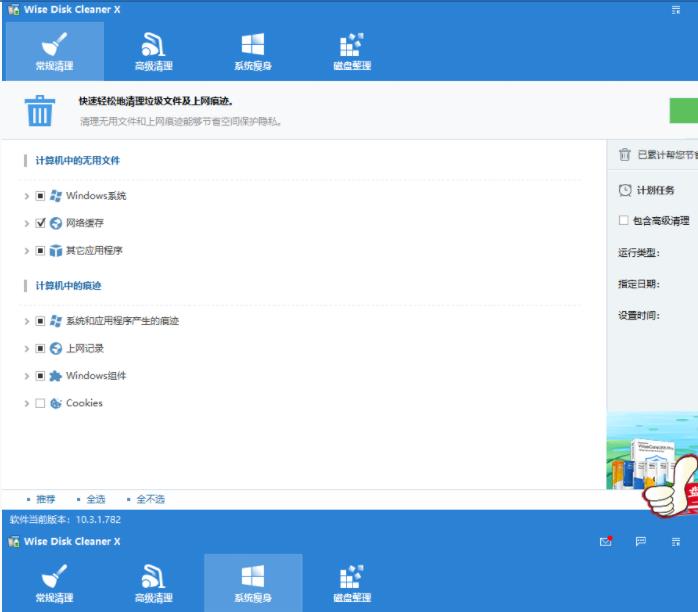
Task: Click the 全选 link
Action: click(x=96, y=499)
